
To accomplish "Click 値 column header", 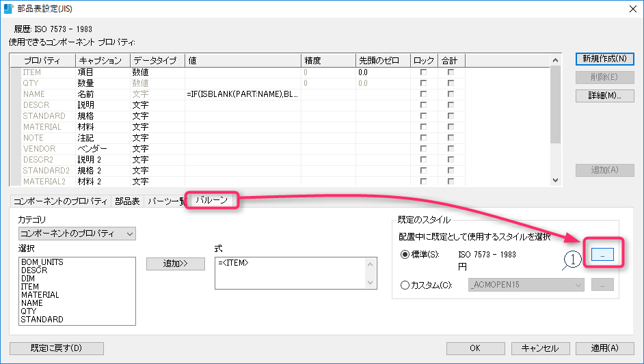I will click(x=243, y=61).
